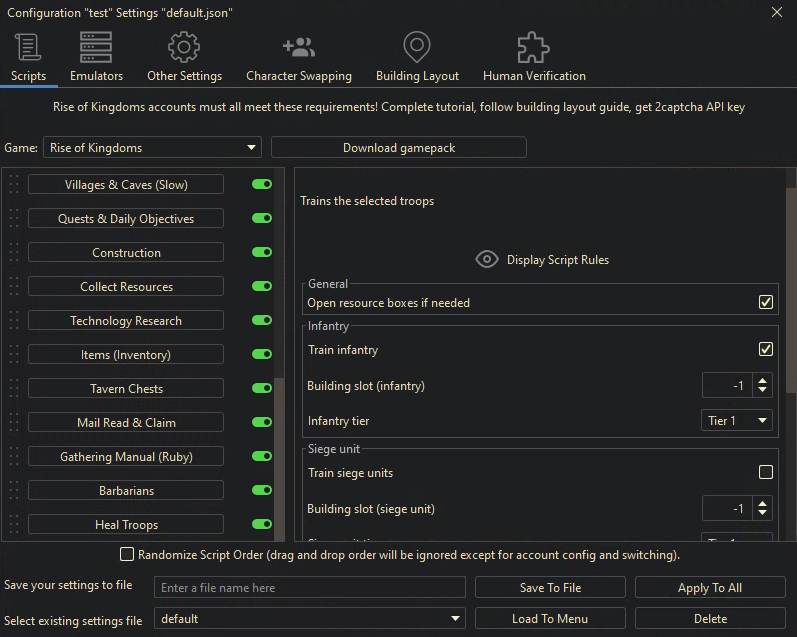The height and width of the screenshot is (637, 797).
Task: Enable Train siege units checkbox
Action: pos(766,472)
